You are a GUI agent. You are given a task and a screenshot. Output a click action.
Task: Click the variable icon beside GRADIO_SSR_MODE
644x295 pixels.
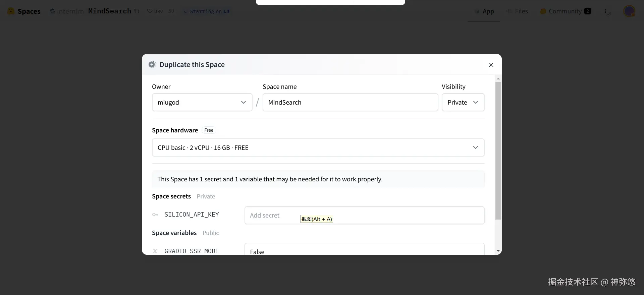[155, 251]
